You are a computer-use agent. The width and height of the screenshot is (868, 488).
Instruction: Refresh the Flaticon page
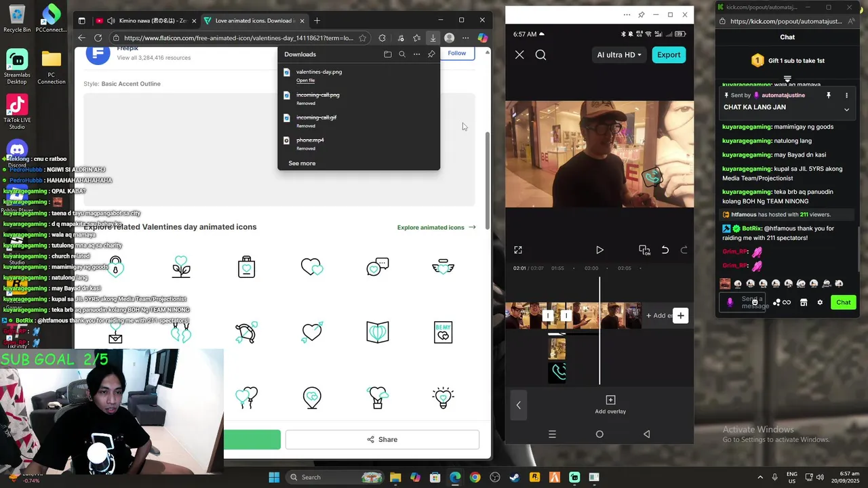(98, 38)
